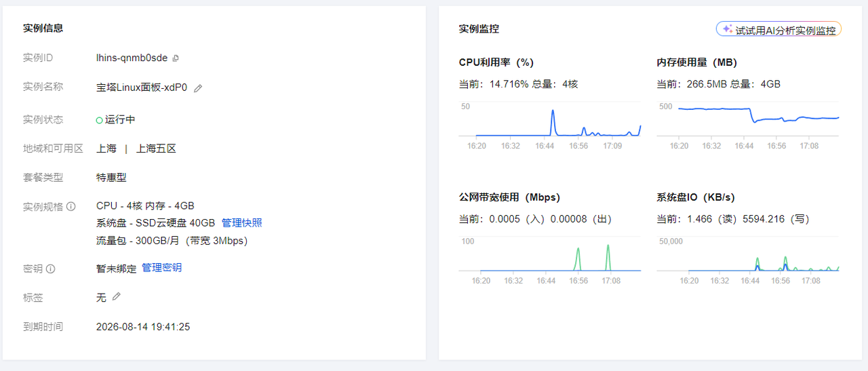Edit the 标签 value with pencil icon
The image size is (868, 371).
pos(117,296)
